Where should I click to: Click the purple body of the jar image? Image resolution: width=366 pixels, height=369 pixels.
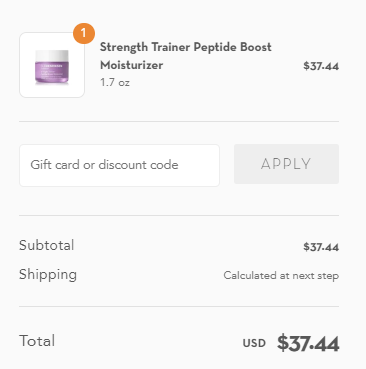click(x=52, y=71)
